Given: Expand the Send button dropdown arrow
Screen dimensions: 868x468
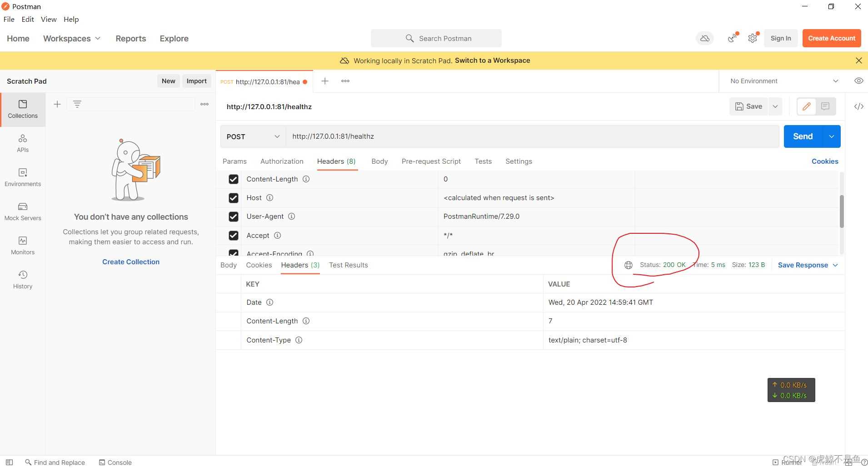Looking at the screenshot, I should coord(831,136).
